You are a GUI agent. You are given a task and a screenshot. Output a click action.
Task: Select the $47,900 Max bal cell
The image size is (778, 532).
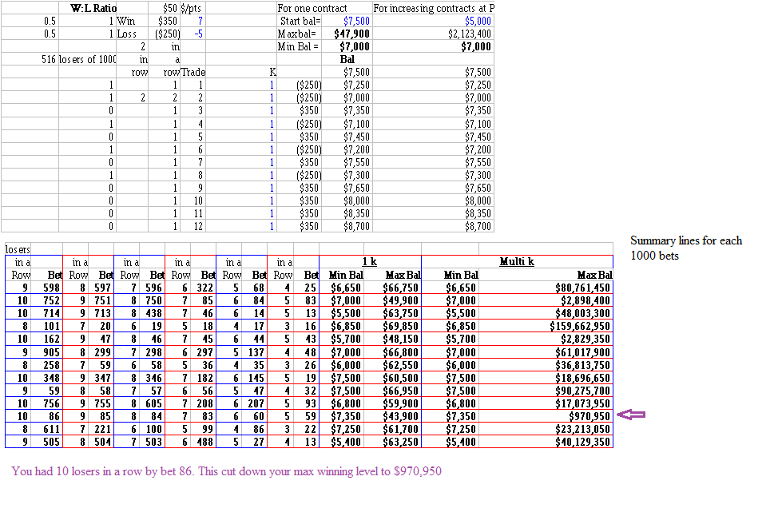pyautogui.click(x=347, y=34)
